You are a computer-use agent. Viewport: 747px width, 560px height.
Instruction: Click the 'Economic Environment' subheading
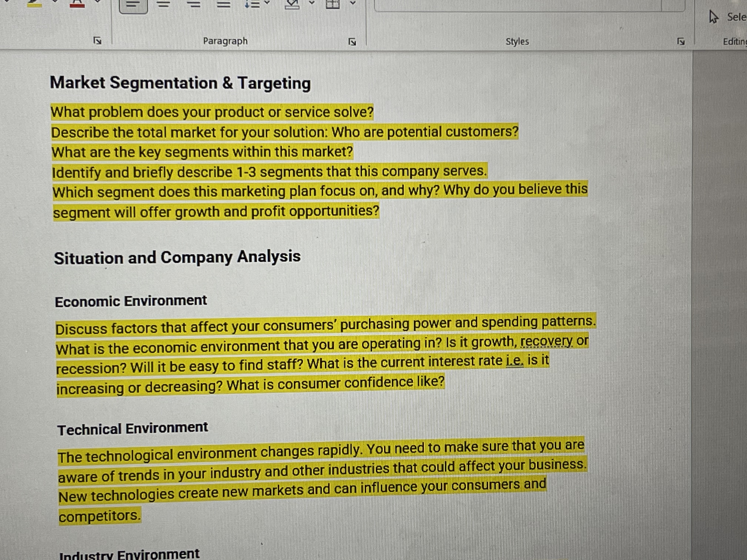click(x=131, y=301)
